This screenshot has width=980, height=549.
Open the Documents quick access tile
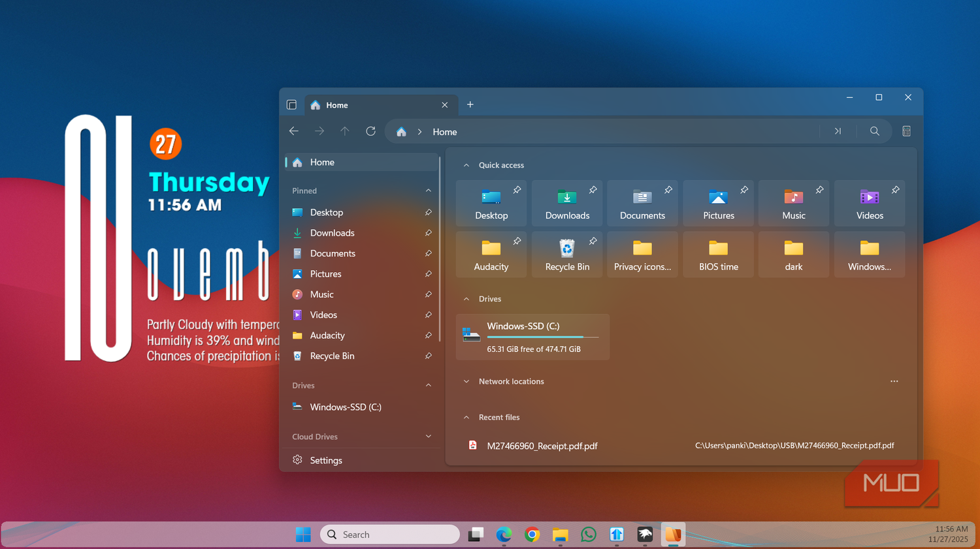coord(643,203)
